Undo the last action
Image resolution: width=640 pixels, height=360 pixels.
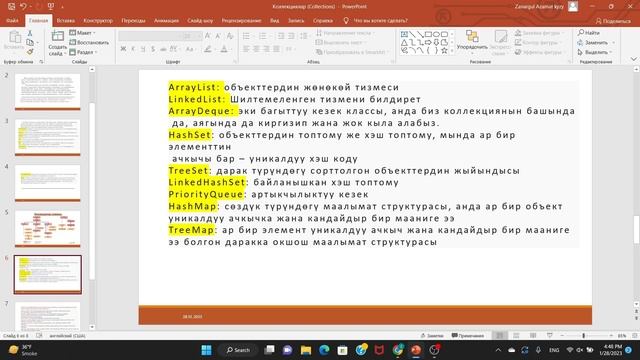(x=23, y=6)
